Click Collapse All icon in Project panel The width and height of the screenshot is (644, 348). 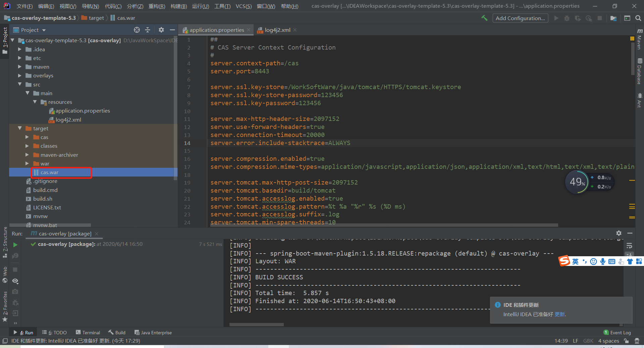(x=148, y=30)
